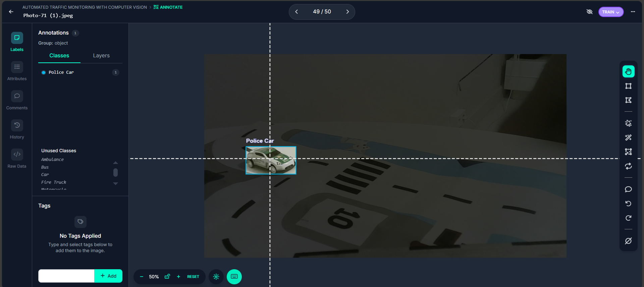
Task: Click the repeat previous annotations icon
Action: [x=628, y=166]
